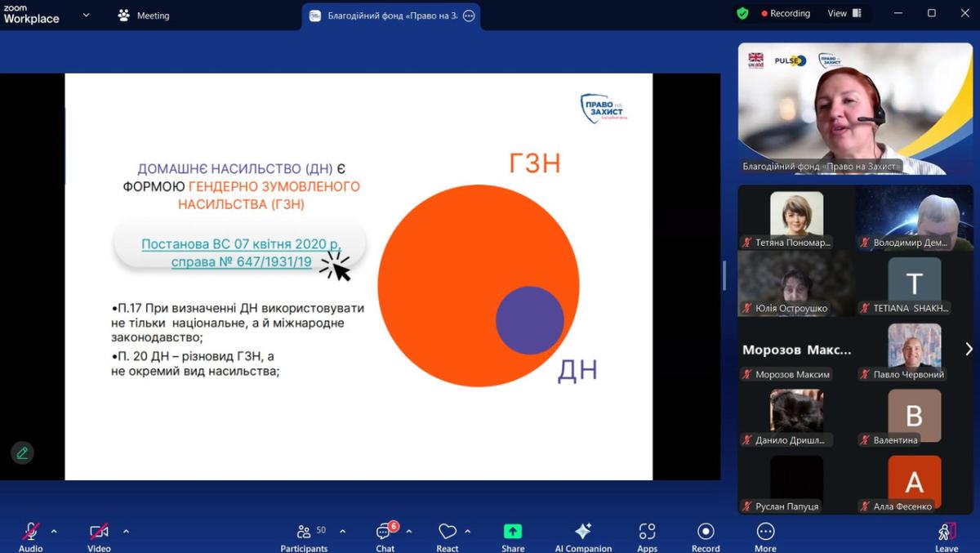Switch to the Meeting tab
This screenshot has width=980, height=553.
(144, 16)
